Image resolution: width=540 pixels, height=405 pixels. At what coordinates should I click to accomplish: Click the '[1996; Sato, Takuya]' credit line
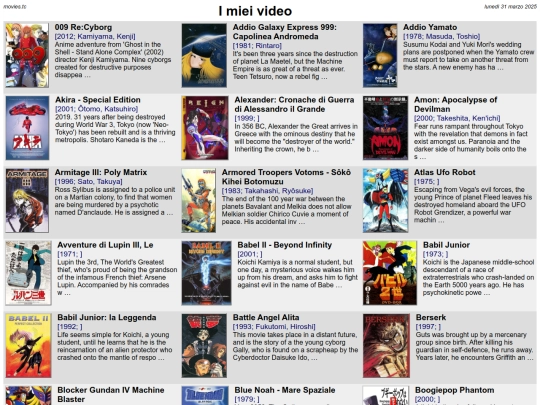(89, 181)
